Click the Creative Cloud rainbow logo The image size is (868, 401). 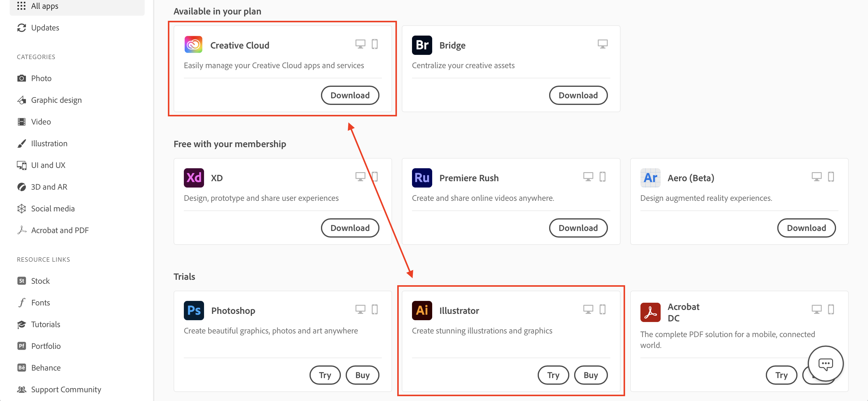(x=193, y=44)
